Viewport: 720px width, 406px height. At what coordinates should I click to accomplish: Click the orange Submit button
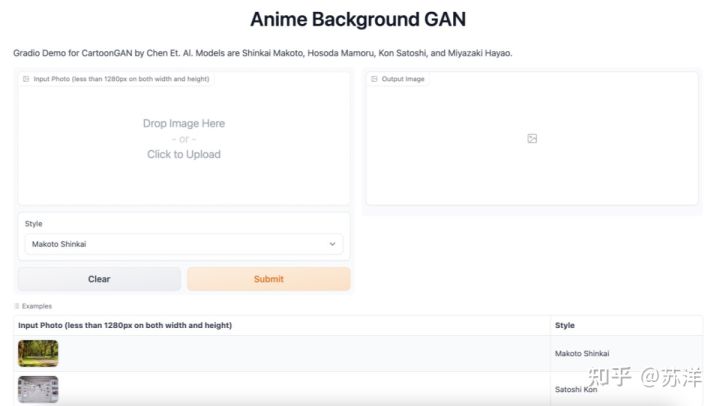269,279
